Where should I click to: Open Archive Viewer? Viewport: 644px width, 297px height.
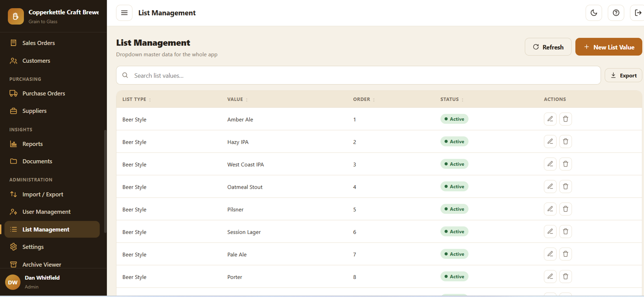click(52, 264)
